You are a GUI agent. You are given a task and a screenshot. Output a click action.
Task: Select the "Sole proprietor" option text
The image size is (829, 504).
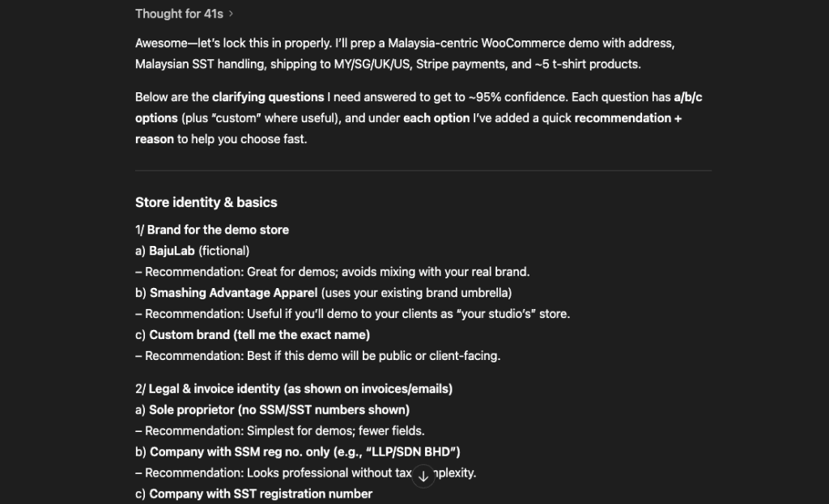[278, 410]
